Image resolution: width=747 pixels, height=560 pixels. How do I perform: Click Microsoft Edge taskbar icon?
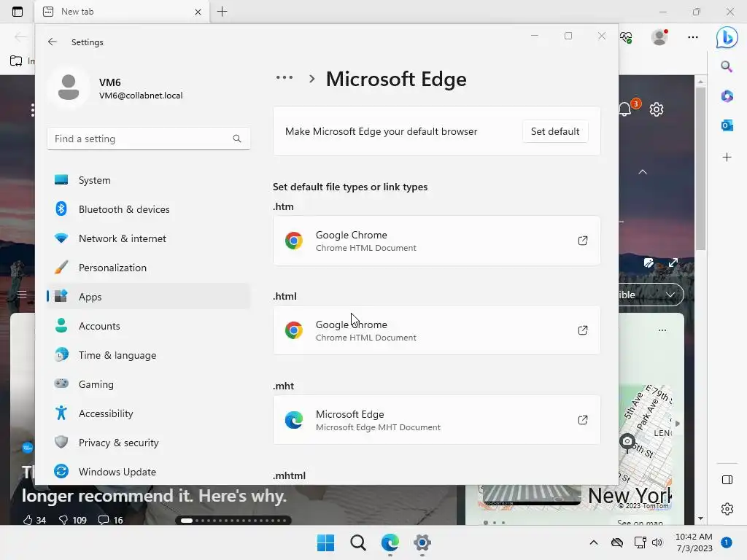[x=390, y=542]
